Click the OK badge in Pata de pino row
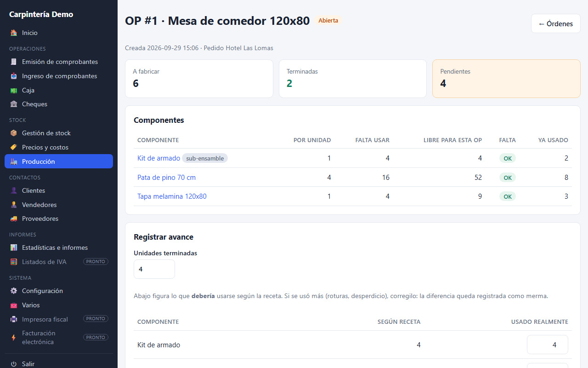The height and width of the screenshot is (368, 588). pos(508,178)
